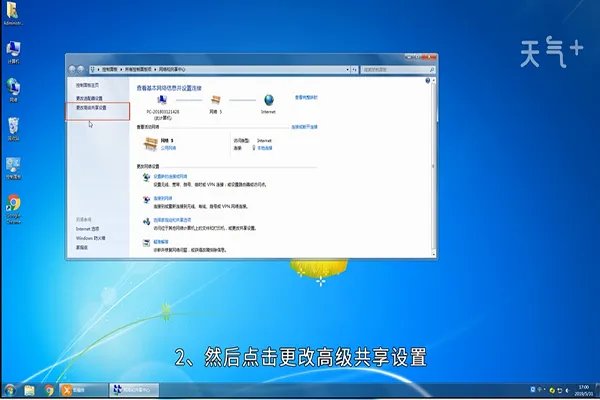The image size is (600, 400).
Task: Click the refresh button beside address bar
Action: [354, 70]
